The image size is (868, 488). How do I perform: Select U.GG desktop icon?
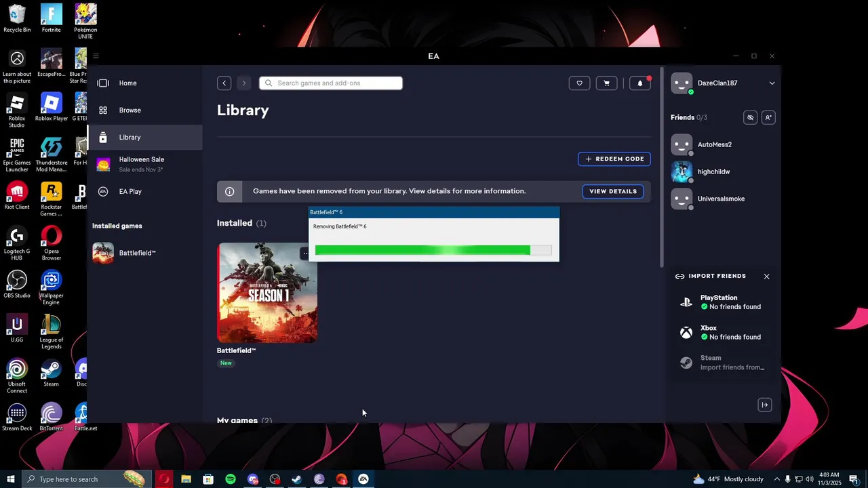(x=17, y=328)
